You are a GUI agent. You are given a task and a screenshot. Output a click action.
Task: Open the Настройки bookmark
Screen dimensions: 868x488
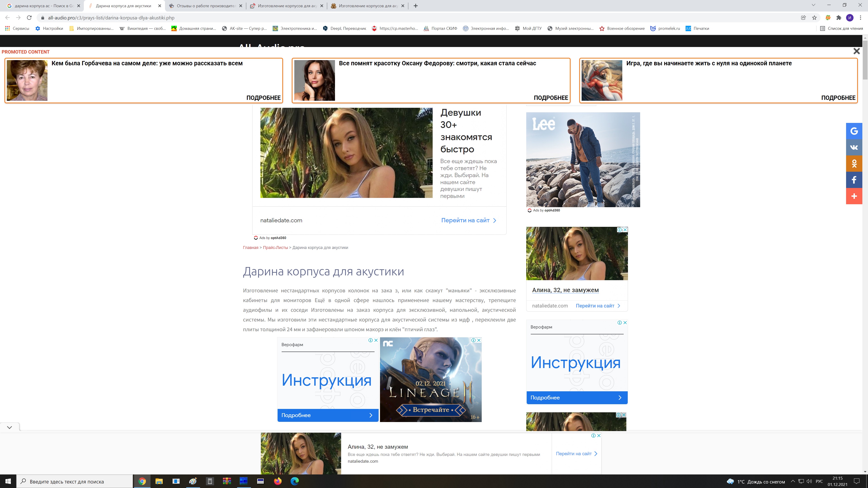(49, 28)
